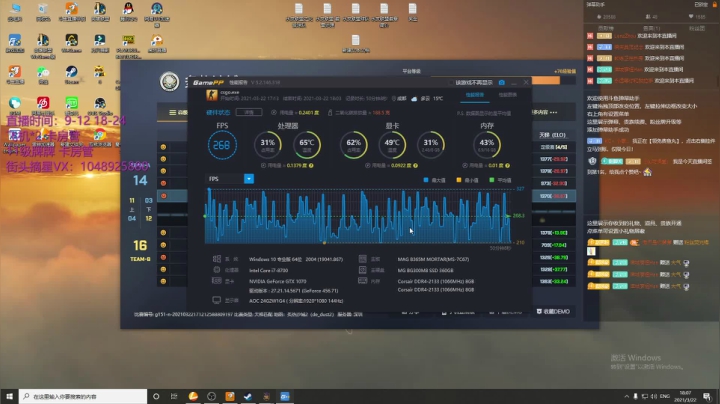
Task: Click the round player avatar in background window
Action: (169, 82)
